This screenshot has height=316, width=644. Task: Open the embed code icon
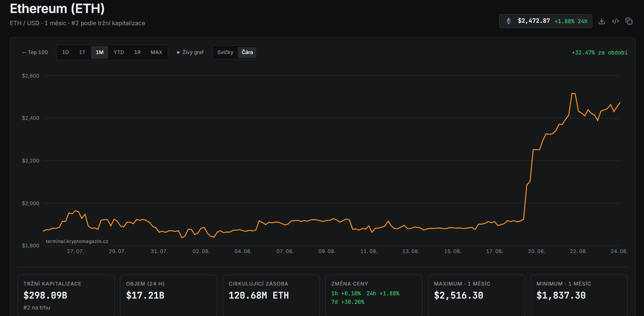tap(616, 21)
